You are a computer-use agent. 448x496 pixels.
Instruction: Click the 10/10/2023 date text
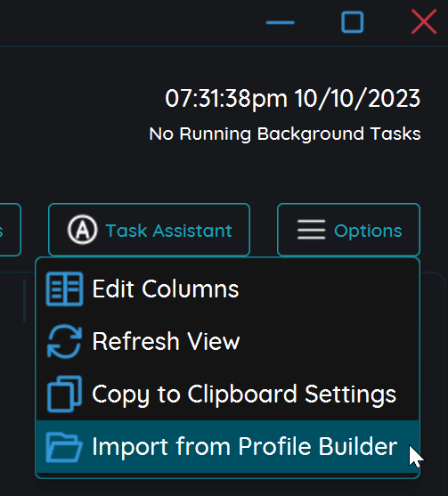pyautogui.click(x=357, y=98)
